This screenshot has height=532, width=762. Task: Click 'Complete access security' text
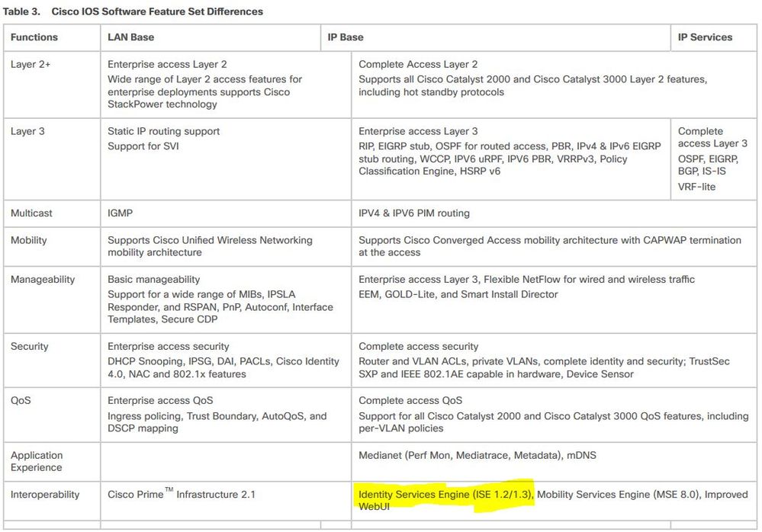[x=419, y=346]
